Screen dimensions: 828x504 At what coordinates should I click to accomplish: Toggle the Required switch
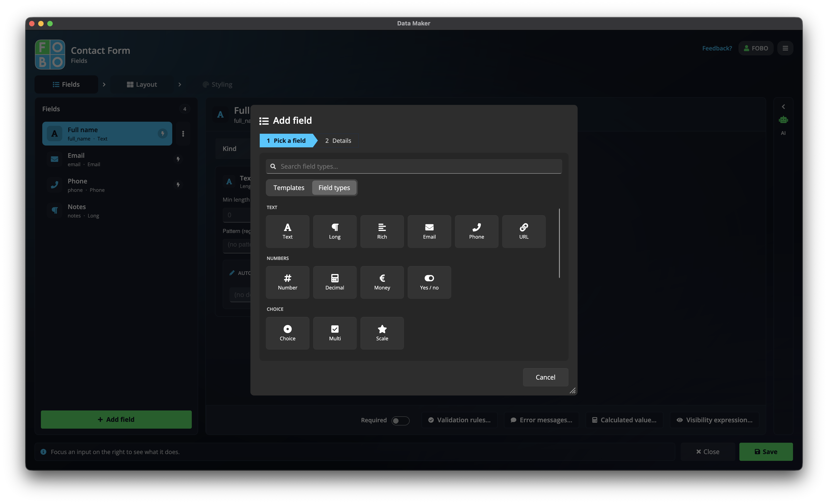point(400,420)
